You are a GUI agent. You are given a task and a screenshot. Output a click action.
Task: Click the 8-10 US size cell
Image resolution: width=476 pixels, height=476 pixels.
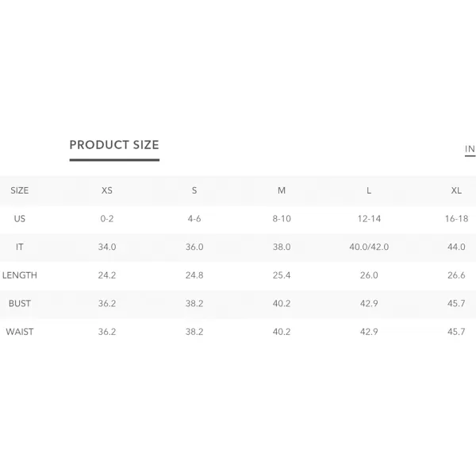282,219
